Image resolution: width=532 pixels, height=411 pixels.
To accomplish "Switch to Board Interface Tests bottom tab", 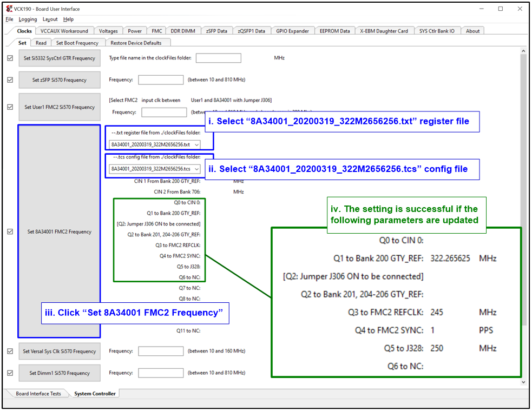I will point(38,393).
